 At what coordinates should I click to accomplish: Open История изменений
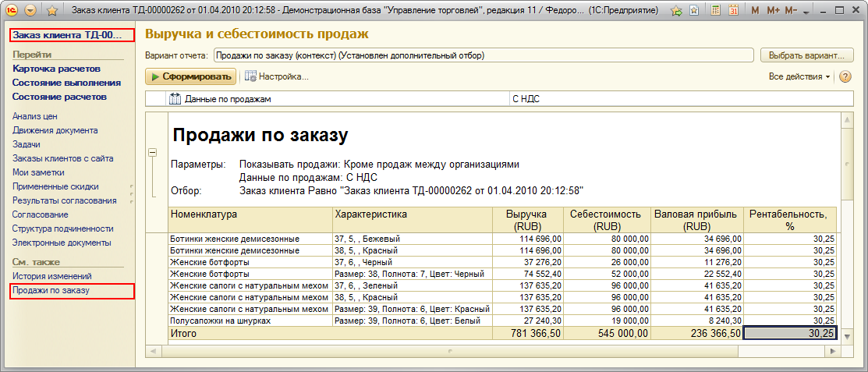(52, 275)
